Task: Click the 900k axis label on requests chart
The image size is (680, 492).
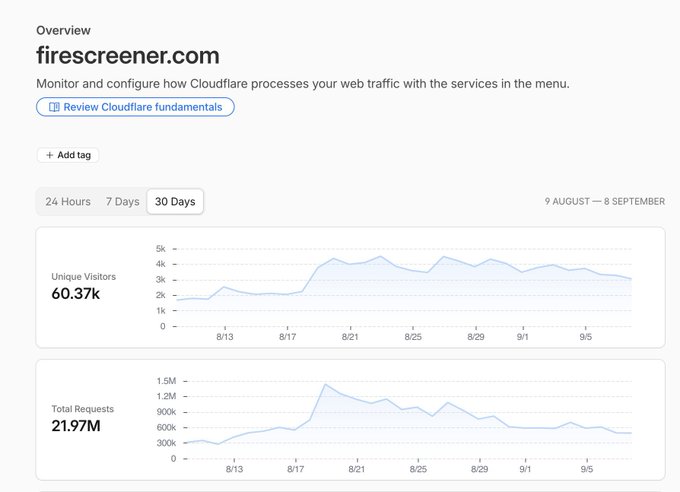Action: 167,412
